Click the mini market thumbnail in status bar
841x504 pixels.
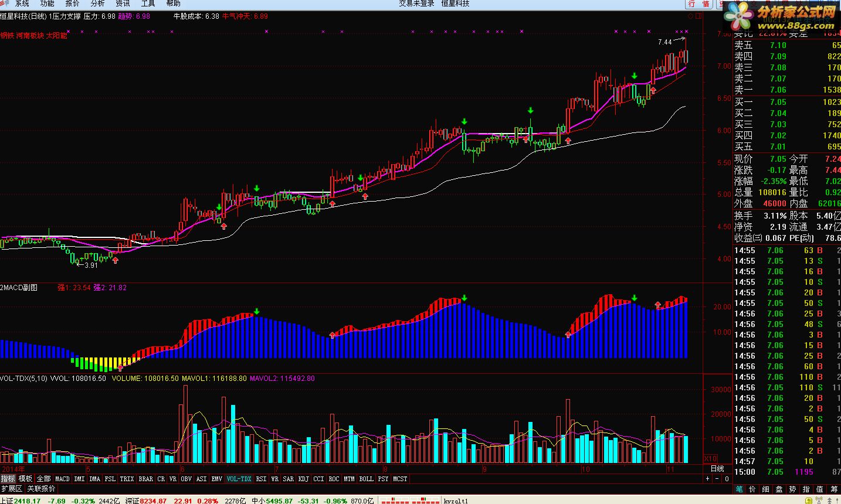coord(411,500)
